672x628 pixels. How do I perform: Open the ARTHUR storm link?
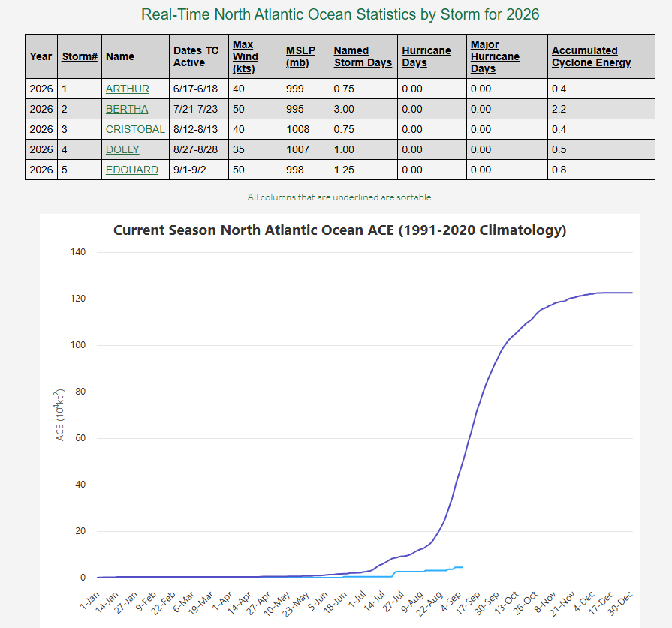pos(128,89)
